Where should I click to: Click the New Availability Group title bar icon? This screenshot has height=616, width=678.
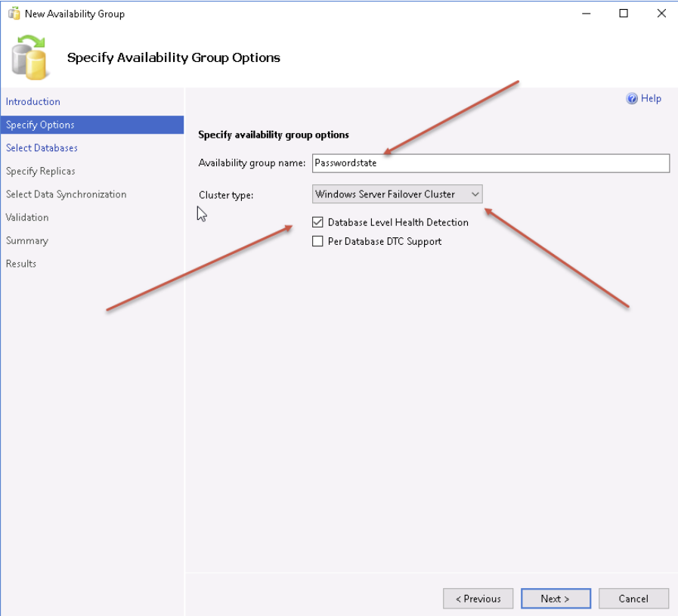click(x=14, y=14)
